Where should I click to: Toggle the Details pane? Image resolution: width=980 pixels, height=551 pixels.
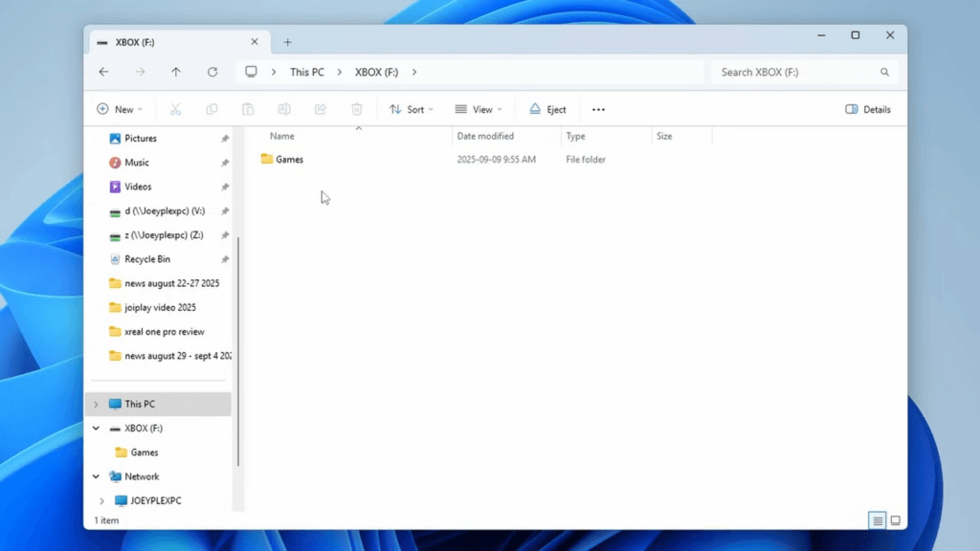pos(867,109)
